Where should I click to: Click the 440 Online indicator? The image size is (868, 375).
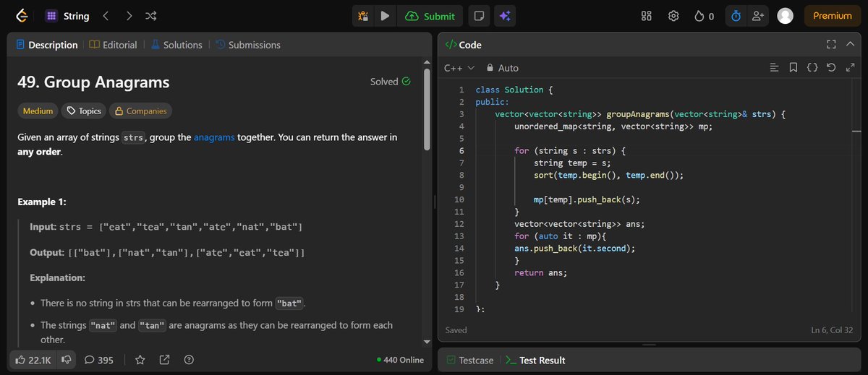(400, 360)
